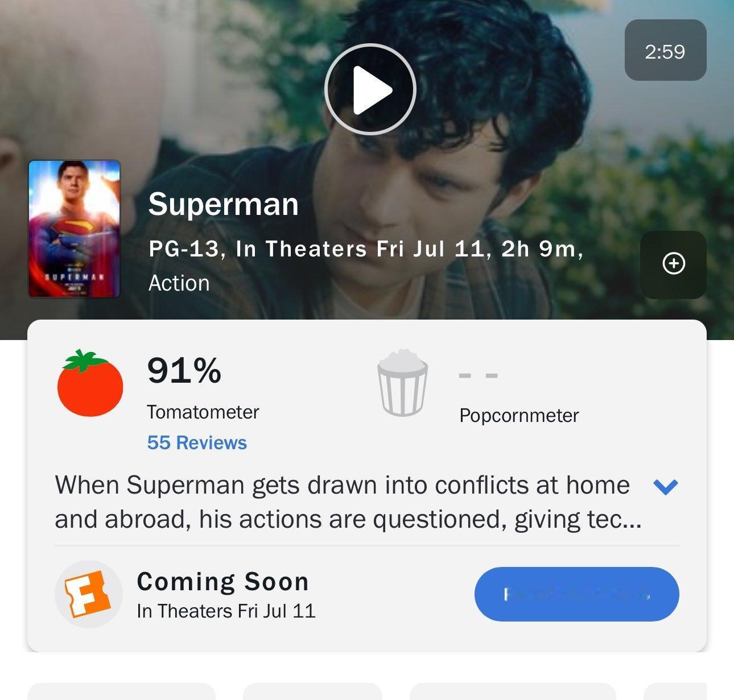
Task: Click the truncated Superman synopsis text
Action: point(348,502)
